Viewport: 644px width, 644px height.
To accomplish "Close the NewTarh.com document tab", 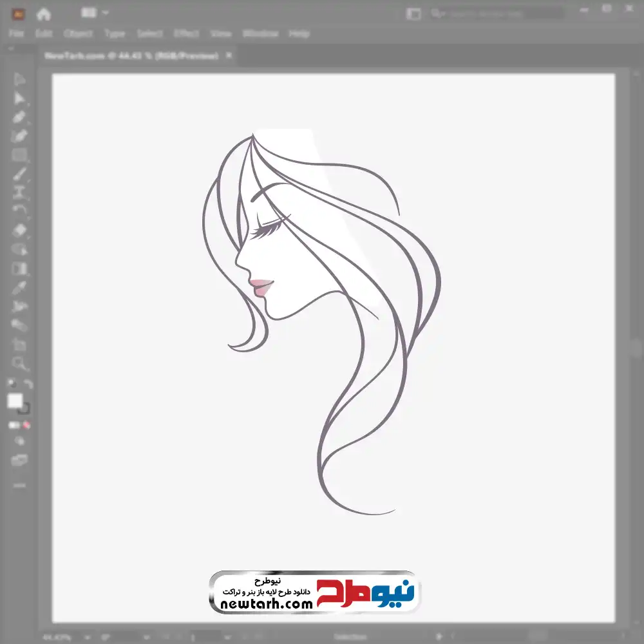I will 228,56.
